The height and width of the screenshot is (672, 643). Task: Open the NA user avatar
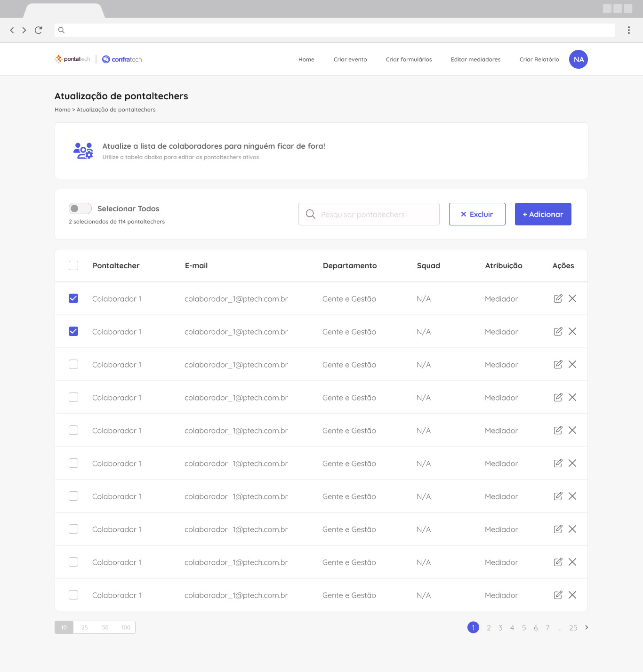579,59
